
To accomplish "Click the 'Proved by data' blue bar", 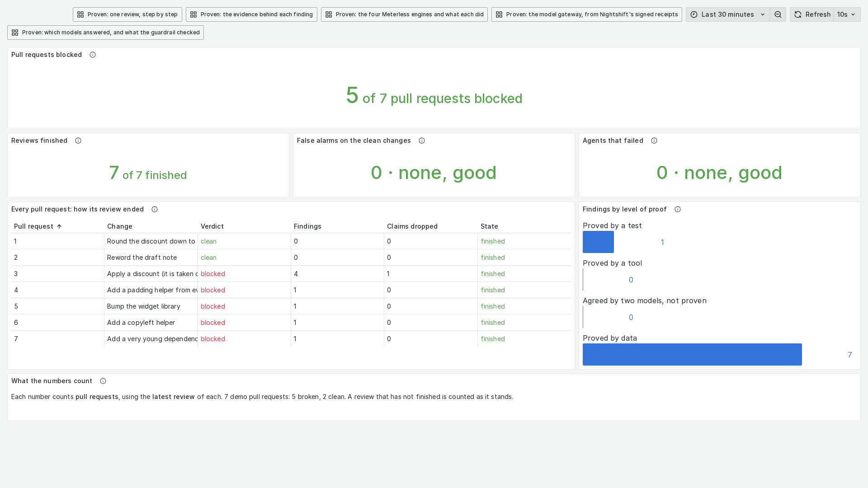I will (692, 355).
